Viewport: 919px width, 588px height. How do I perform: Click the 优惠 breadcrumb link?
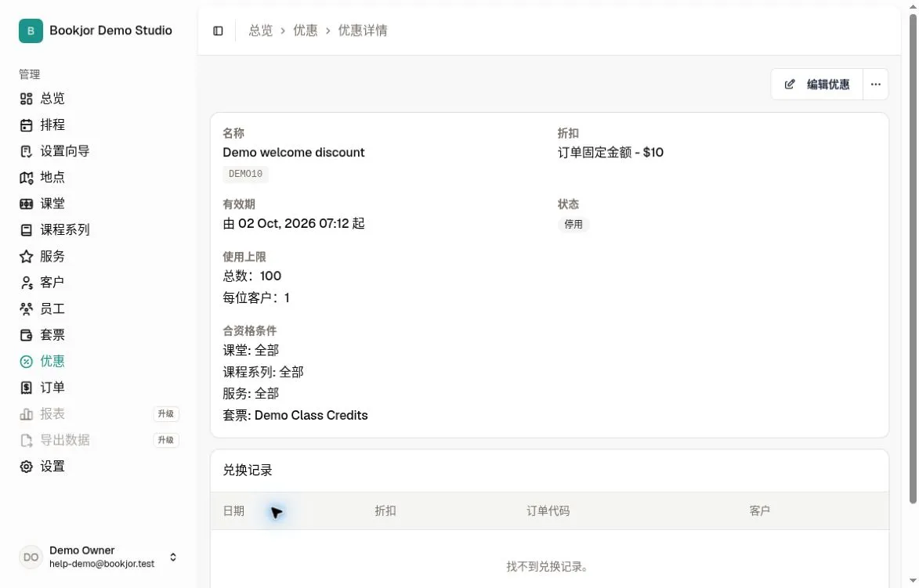(x=306, y=31)
